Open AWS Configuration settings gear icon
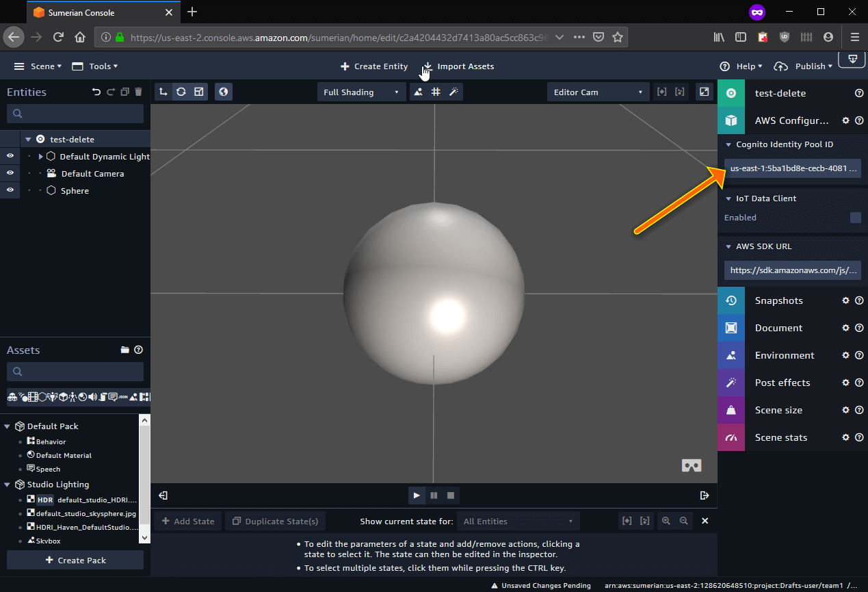The width and height of the screenshot is (868, 592). pos(845,120)
